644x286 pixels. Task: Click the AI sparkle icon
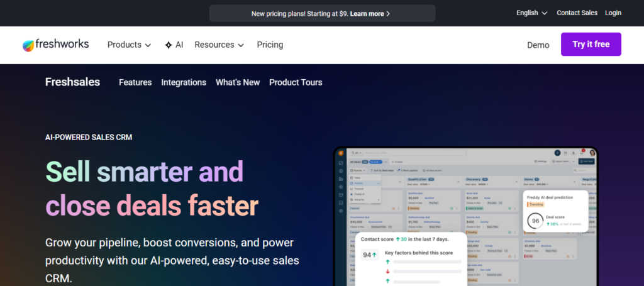tap(169, 45)
